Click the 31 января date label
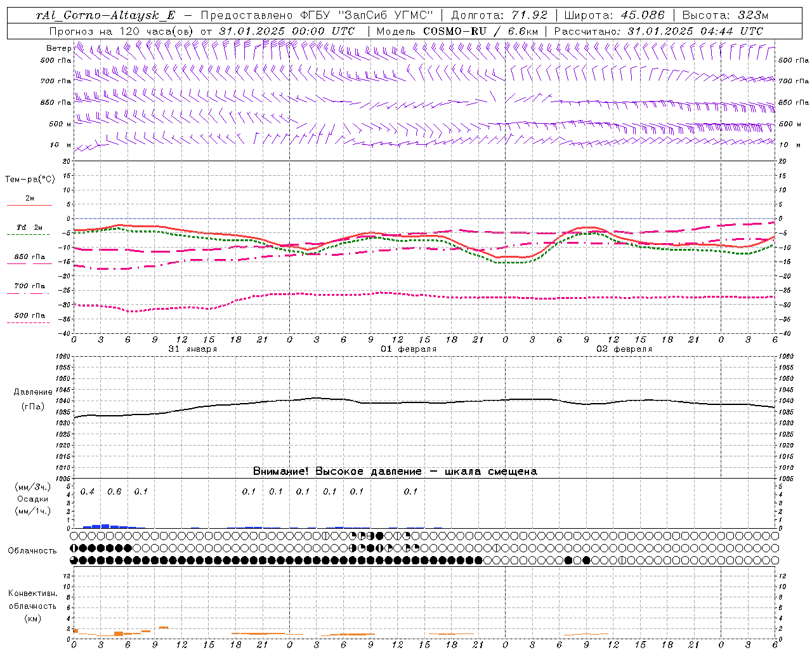Viewport: 812px width, 650px height. [192, 349]
